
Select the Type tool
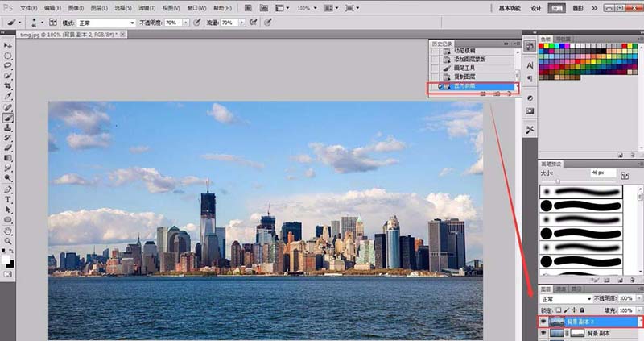tap(8, 198)
